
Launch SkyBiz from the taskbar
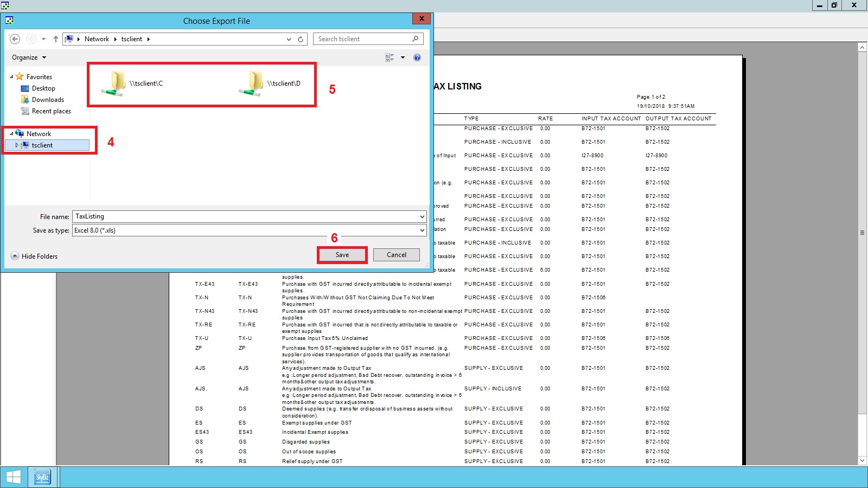[42, 477]
